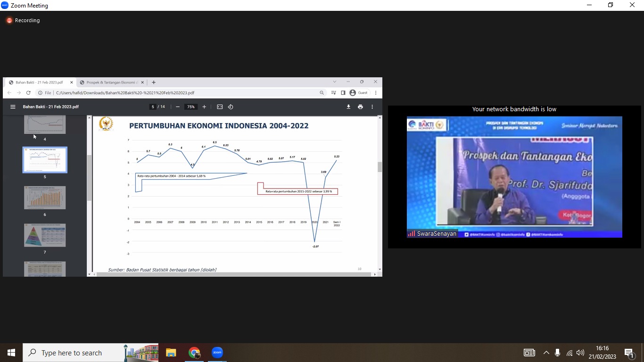The width and height of the screenshot is (644, 362).
Task: Open the PDF viewer more actions menu
Action: [372, 107]
